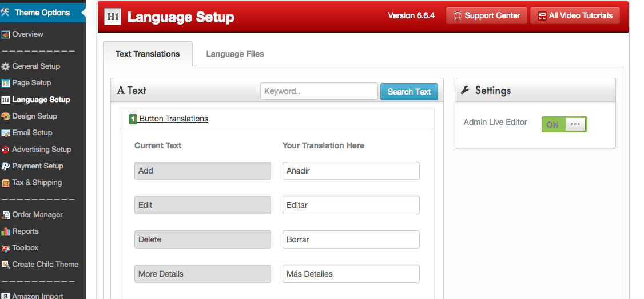Open All Video Tutorials link
Viewport: 644px width, 299px height.
(575, 16)
